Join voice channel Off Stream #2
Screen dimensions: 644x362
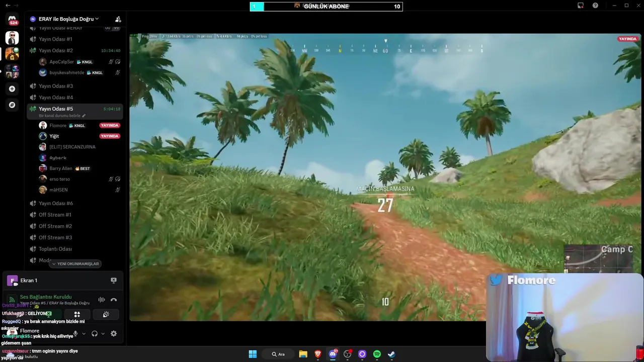[x=74, y=226]
